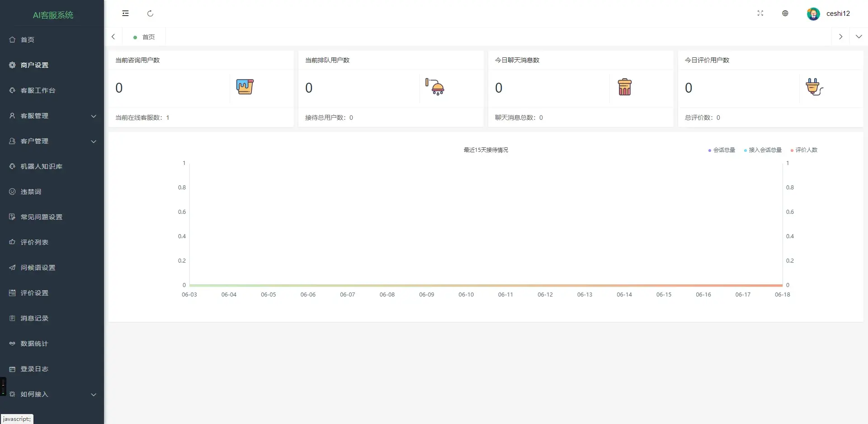Screen dimensions: 868x424
Task: Collapse sidebar with the menu fold icon
Action: click(x=125, y=14)
